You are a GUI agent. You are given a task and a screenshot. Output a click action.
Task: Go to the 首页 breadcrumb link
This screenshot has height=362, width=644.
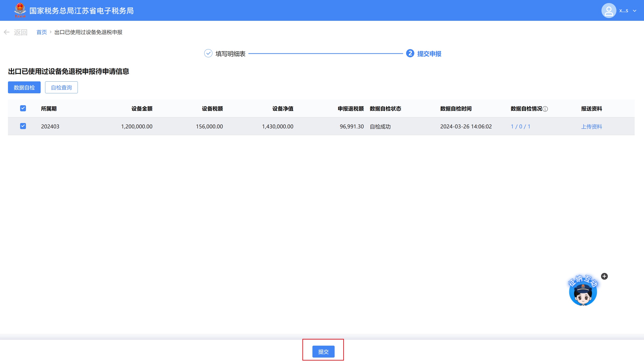point(42,32)
